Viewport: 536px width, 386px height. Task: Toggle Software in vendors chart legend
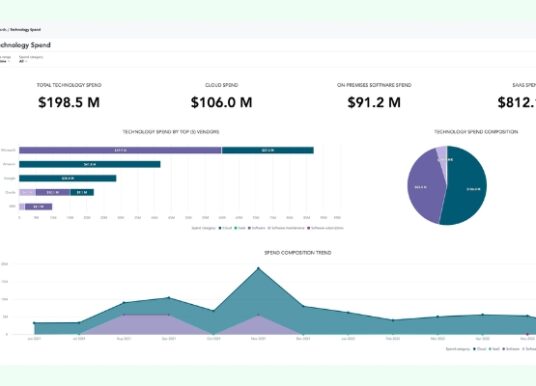(257, 228)
